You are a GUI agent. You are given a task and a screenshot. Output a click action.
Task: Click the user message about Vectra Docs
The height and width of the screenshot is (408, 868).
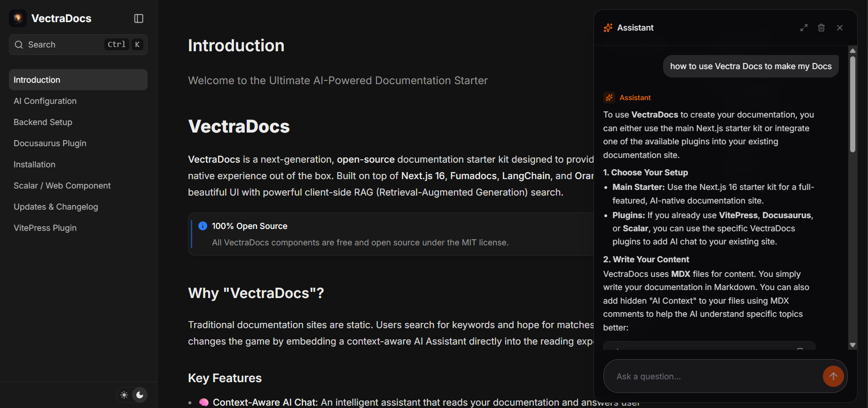pos(751,66)
